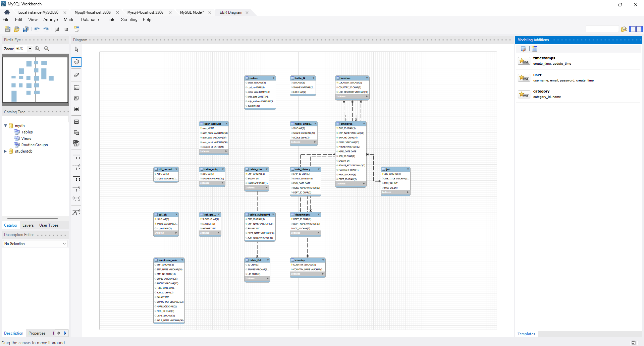Image resolution: width=644 pixels, height=346 pixels.
Task: Toggle align-to-grid icon in main toolbar
Action: (x=66, y=29)
